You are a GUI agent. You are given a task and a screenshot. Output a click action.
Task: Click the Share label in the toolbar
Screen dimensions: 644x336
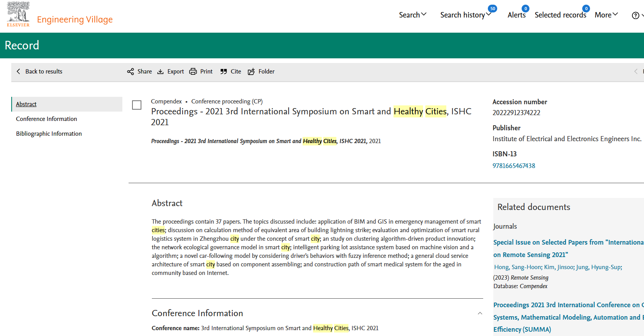click(144, 72)
